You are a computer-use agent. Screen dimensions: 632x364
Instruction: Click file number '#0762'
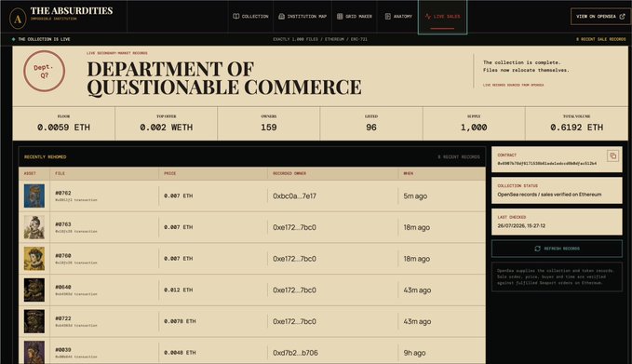(63, 193)
